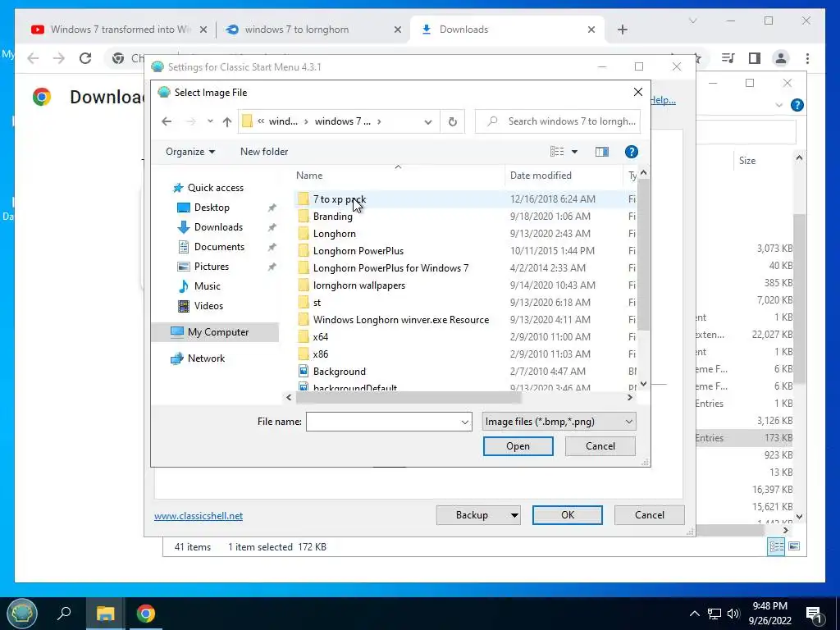The image size is (840, 630).
Task: Open the lornghorn wallpapers folder
Action: 359,285
